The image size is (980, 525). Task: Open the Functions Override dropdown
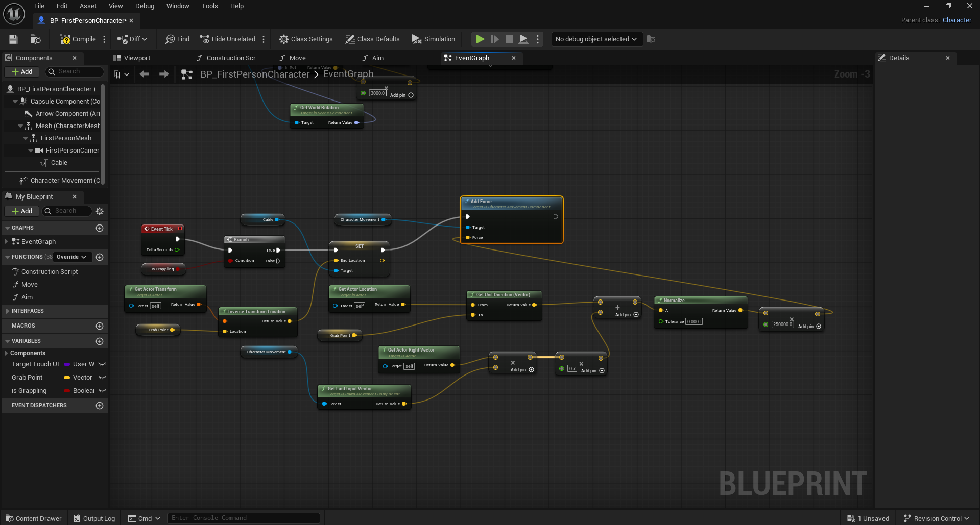pos(71,257)
